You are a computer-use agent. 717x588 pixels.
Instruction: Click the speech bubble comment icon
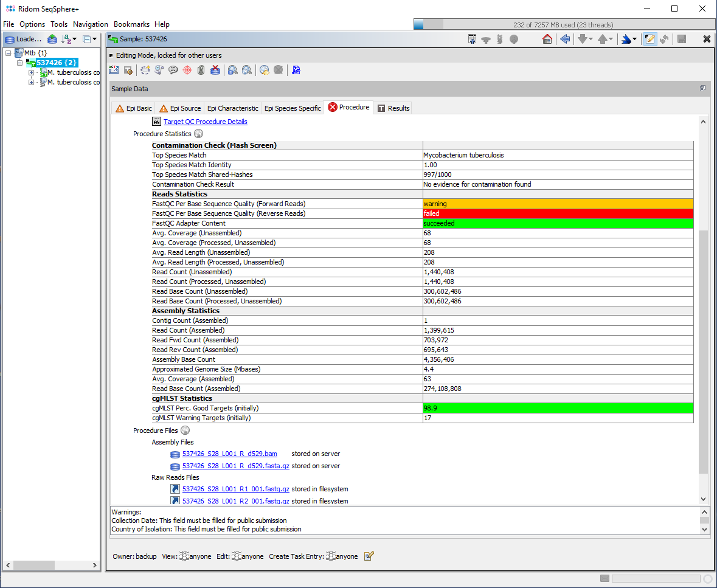point(173,70)
